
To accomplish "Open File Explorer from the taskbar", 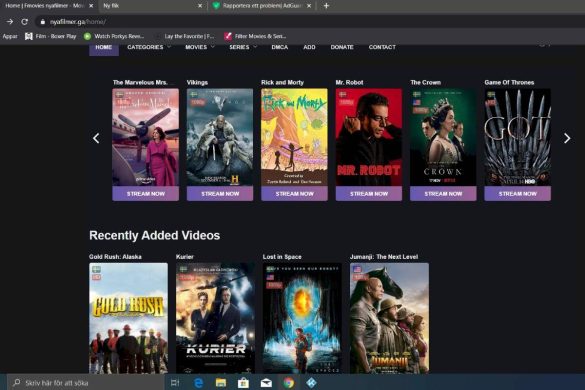I will click(221, 383).
